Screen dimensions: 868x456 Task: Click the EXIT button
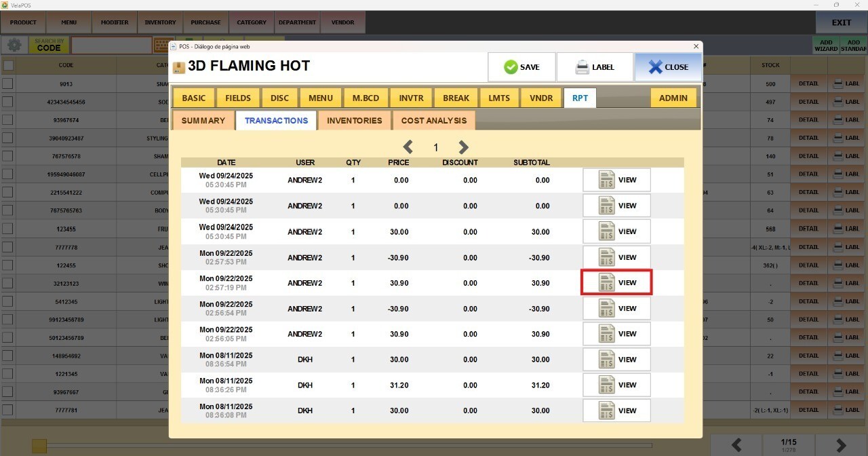(841, 22)
